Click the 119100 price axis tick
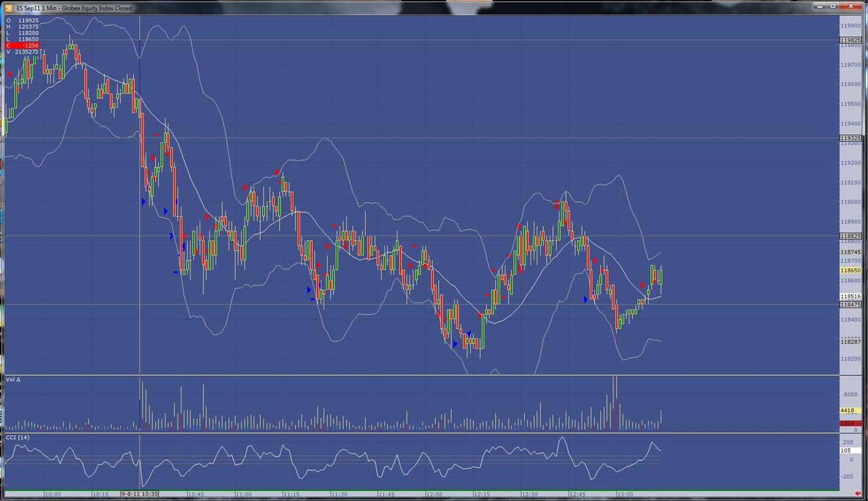 [850, 183]
